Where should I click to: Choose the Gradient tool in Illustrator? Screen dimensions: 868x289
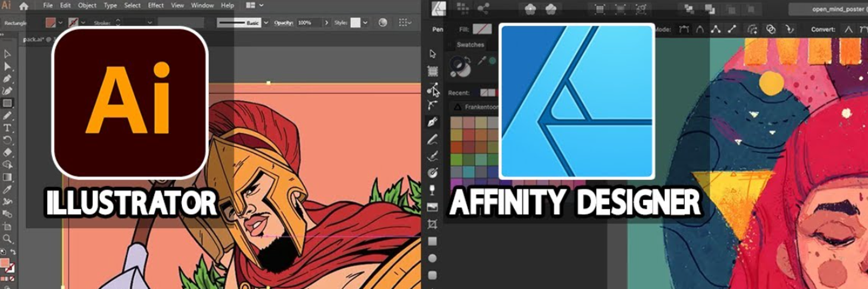point(7,177)
